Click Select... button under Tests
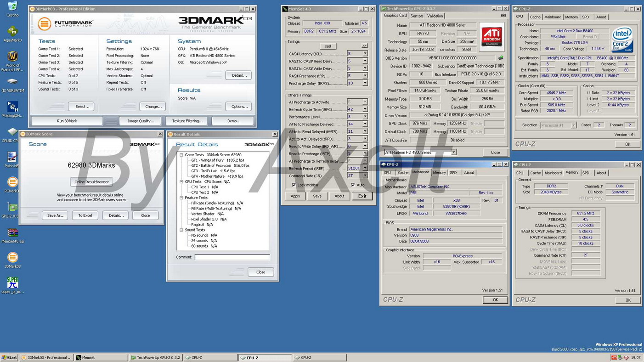This screenshot has height=362, width=644. 82,107
